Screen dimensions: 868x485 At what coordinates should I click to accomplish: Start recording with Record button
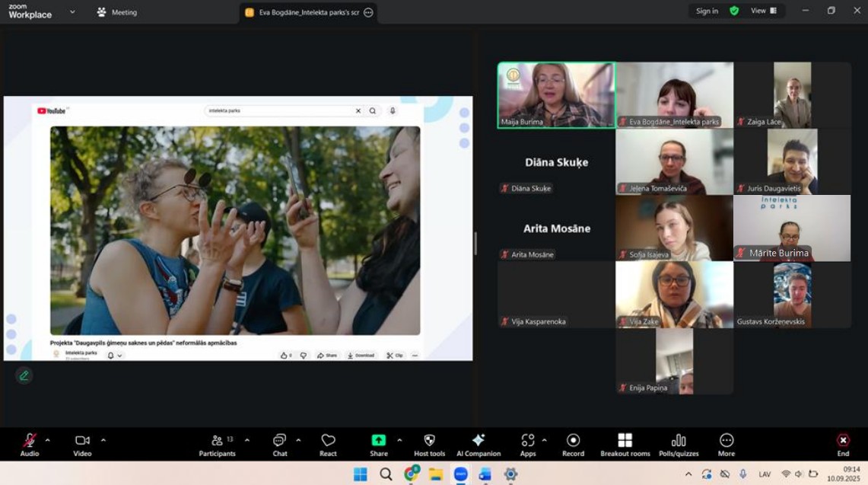[573, 445]
